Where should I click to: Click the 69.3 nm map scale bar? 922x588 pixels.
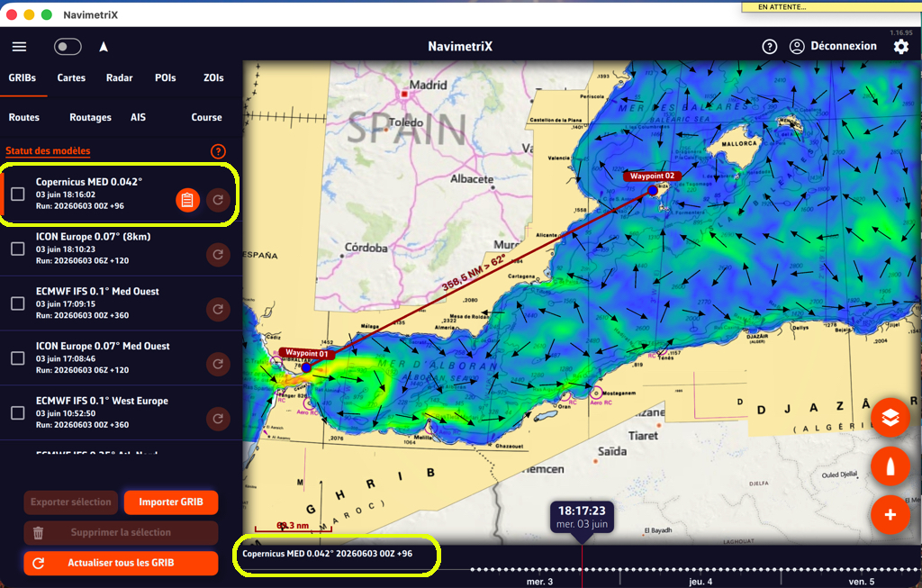tap(293, 527)
